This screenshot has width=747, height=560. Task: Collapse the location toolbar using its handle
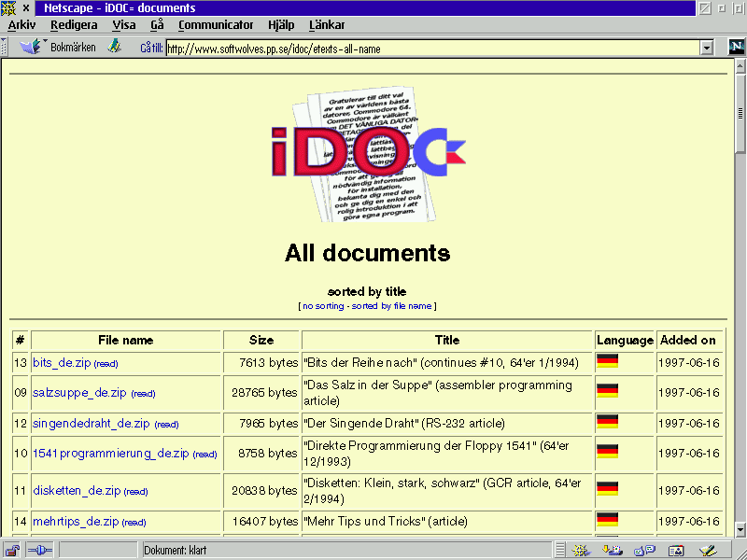click(x=5, y=47)
